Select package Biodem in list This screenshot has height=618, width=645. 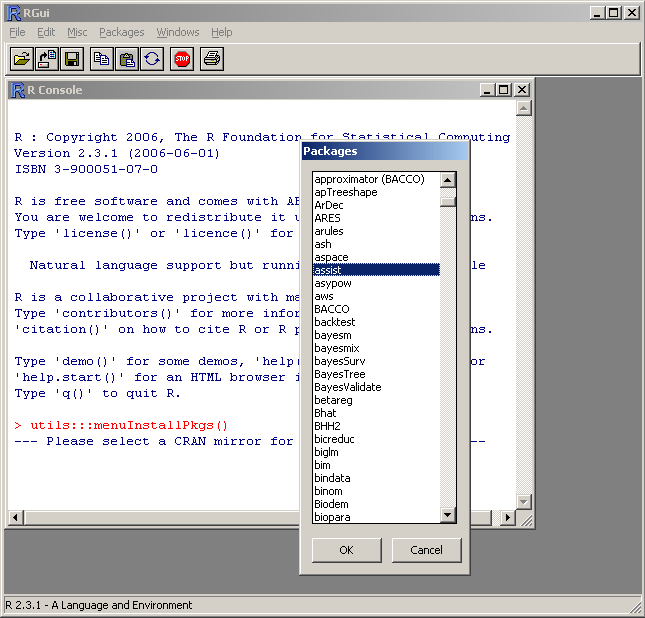click(x=376, y=504)
